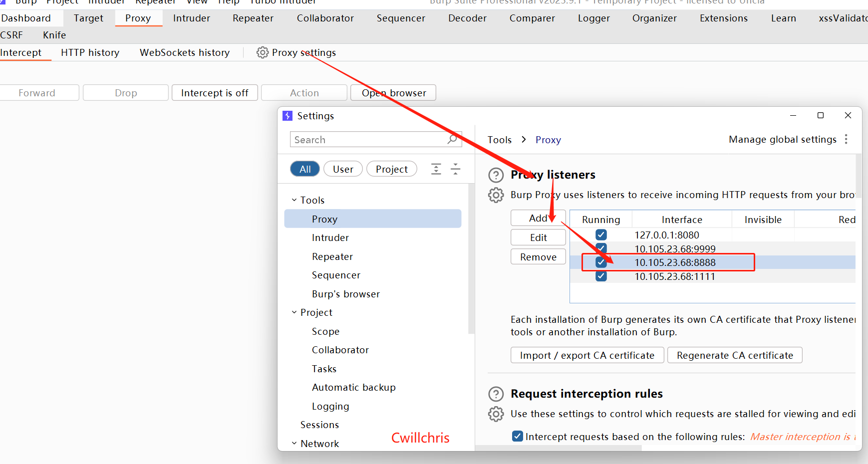Filter settings by User
This screenshot has width=868, height=464.
343,169
